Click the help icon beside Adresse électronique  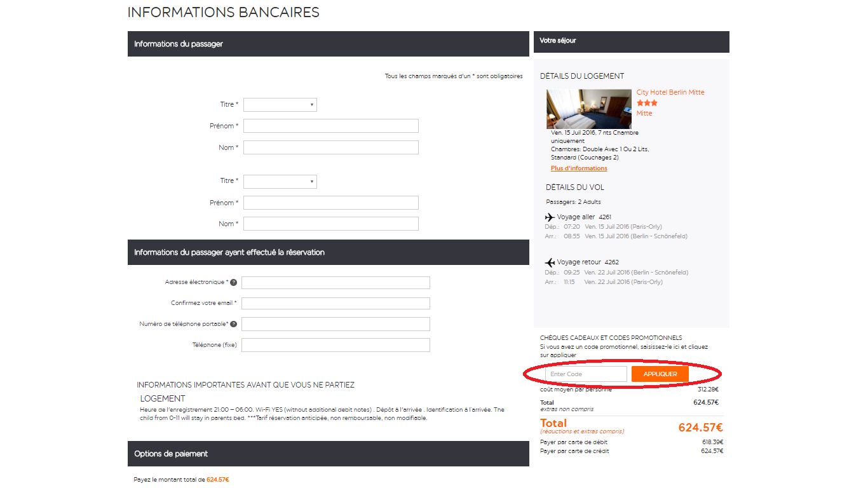click(233, 282)
